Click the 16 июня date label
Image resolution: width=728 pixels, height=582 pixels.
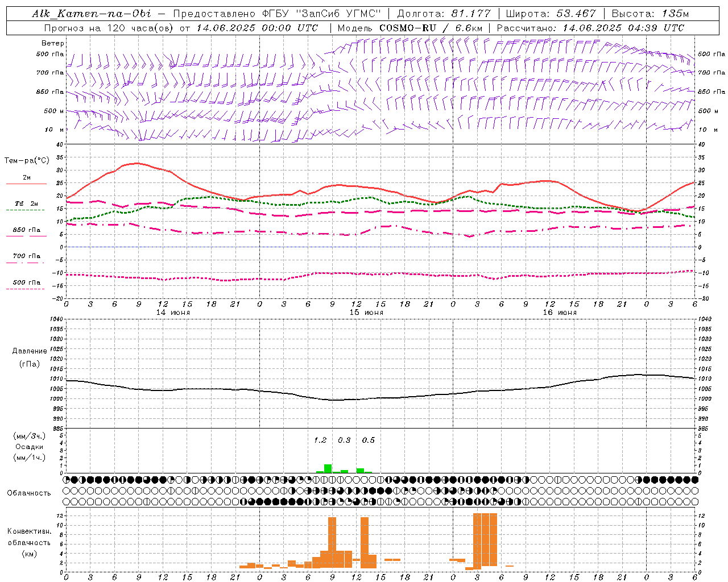(559, 312)
